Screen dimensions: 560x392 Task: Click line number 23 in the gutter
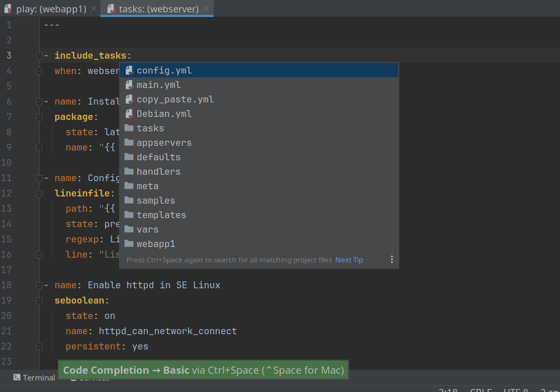click(x=6, y=362)
